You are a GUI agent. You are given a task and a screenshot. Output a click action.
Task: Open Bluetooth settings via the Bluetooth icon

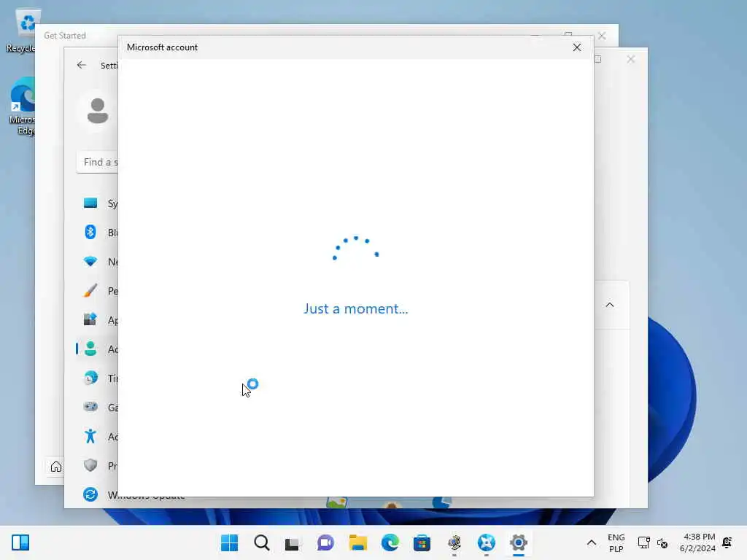pos(90,233)
